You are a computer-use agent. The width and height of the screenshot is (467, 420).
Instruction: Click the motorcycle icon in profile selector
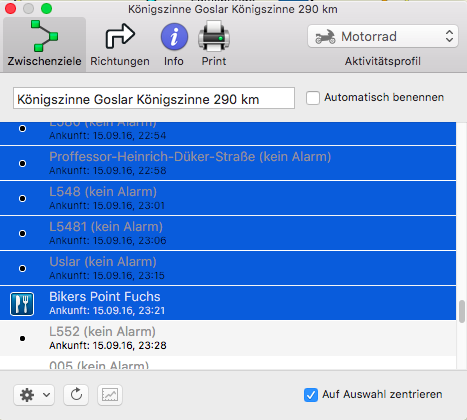[x=325, y=37]
